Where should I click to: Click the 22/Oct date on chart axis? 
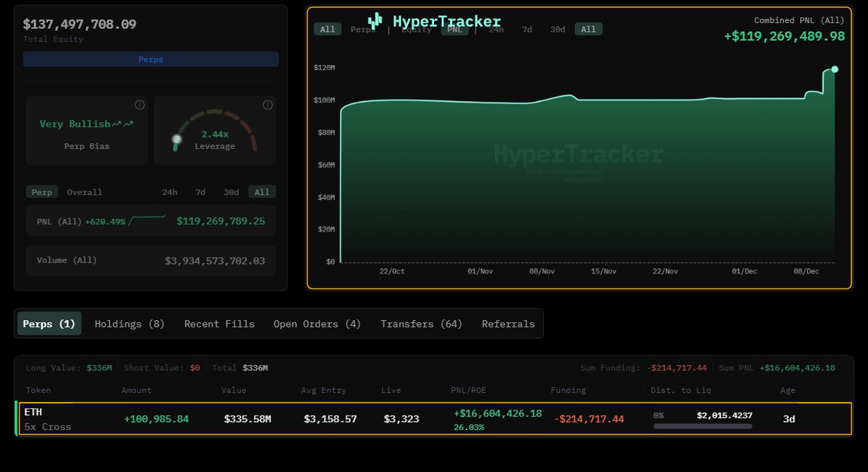(x=392, y=271)
